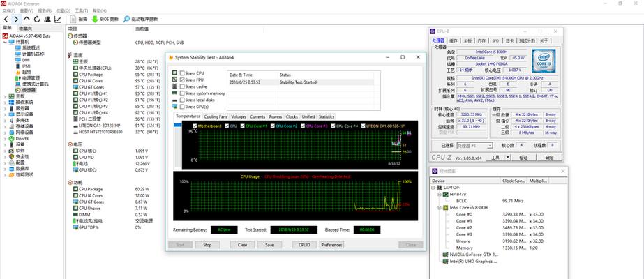Screen dimensions: 644x279
Task: Expand the 主板 tree node
Action: pos(5,96)
